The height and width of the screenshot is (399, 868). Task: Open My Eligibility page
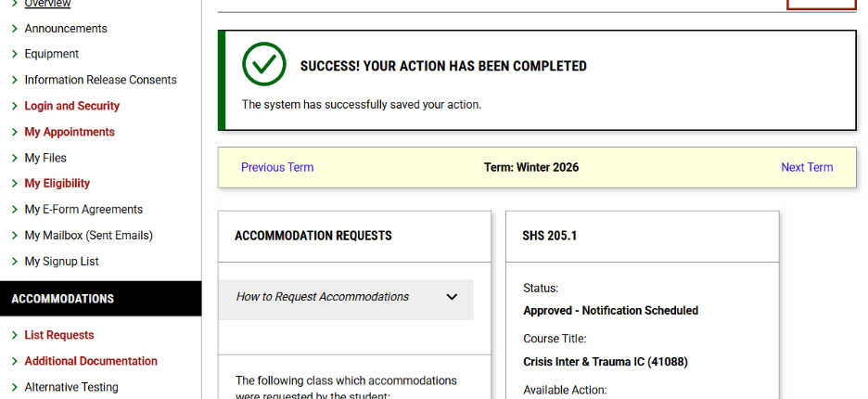[57, 184]
